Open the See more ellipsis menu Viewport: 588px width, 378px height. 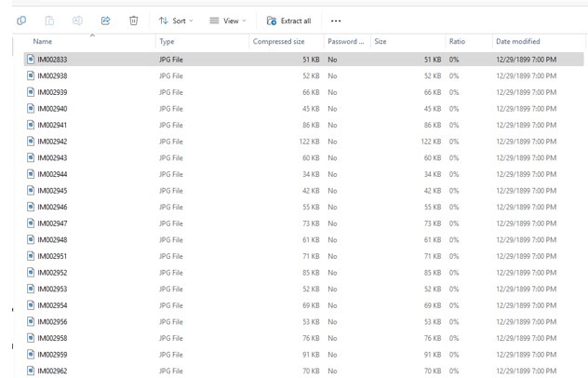tap(336, 20)
